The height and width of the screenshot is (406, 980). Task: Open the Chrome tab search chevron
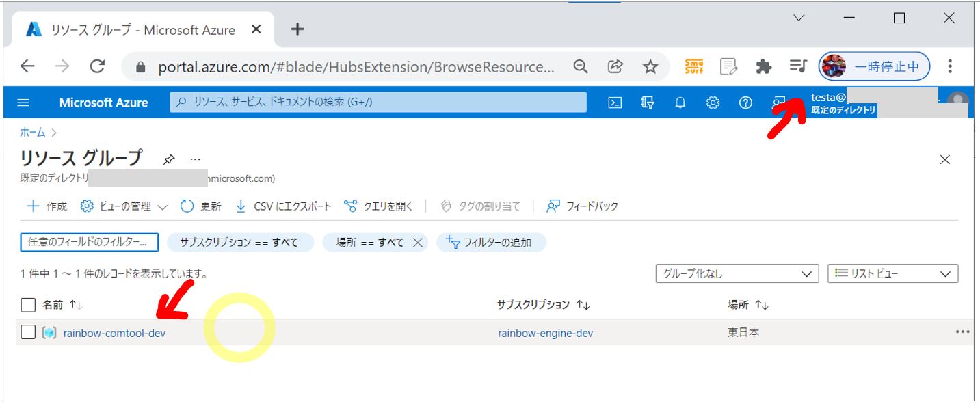[x=799, y=18]
